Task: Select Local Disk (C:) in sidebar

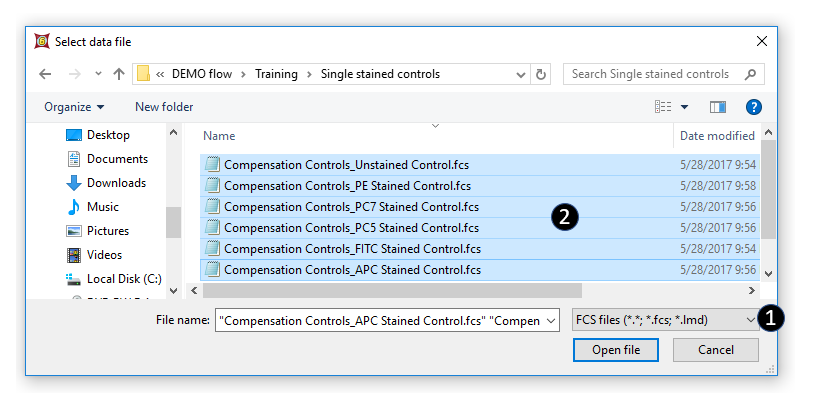Action: click(x=124, y=279)
